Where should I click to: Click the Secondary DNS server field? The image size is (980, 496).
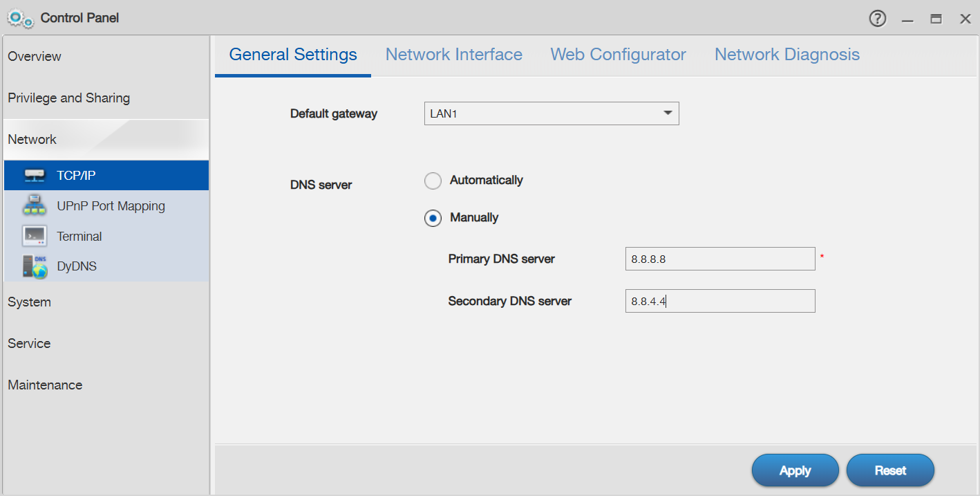(x=720, y=301)
